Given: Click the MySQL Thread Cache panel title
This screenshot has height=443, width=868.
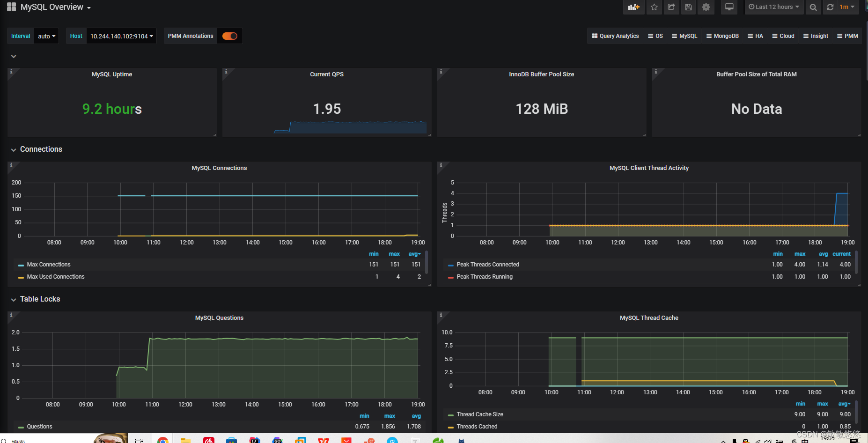Looking at the screenshot, I should pos(649,318).
